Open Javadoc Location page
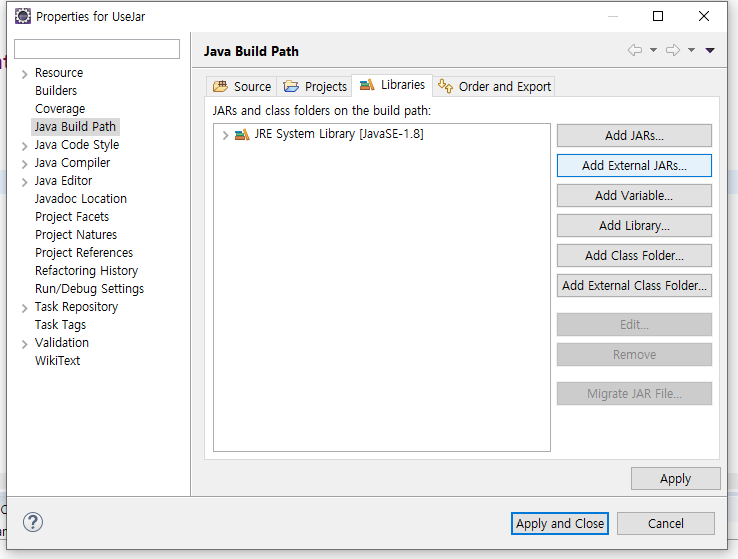738x559 pixels. click(x=80, y=199)
